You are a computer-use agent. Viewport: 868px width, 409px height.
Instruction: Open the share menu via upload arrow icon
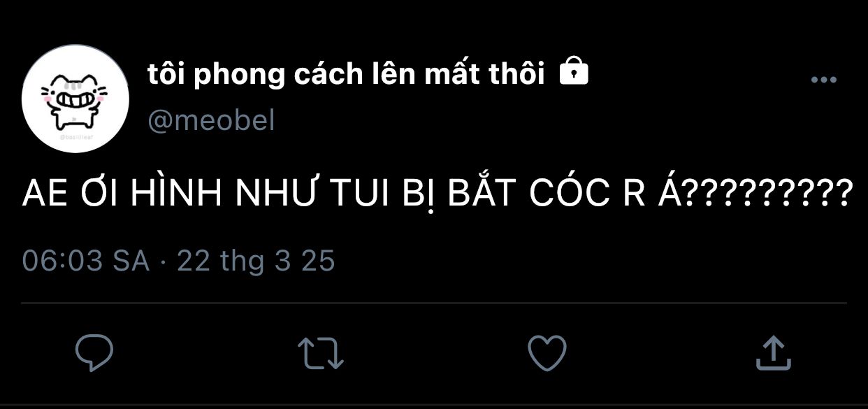pyautogui.click(x=773, y=353)
